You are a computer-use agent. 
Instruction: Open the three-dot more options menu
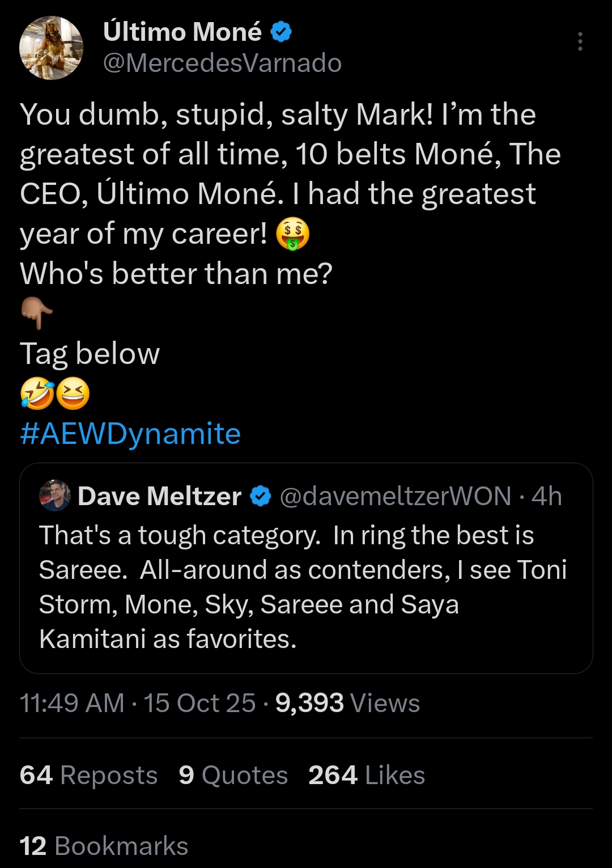click(x=580, y=42)
